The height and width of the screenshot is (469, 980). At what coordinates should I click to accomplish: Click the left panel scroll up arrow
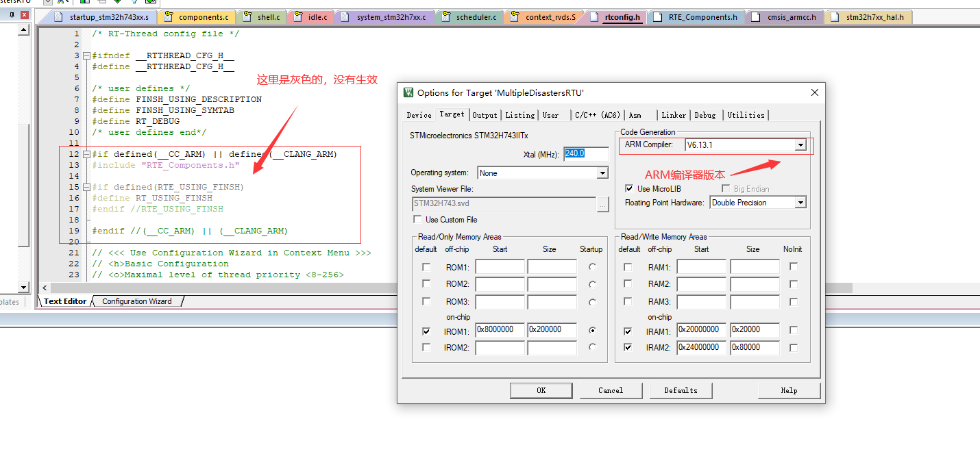coord(24,30)
